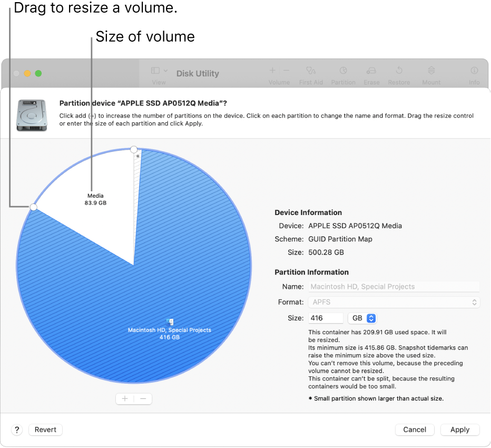Revert the partition changes
Image resolution: width=491 pixels, height=448 pixels.
(45, 430)
